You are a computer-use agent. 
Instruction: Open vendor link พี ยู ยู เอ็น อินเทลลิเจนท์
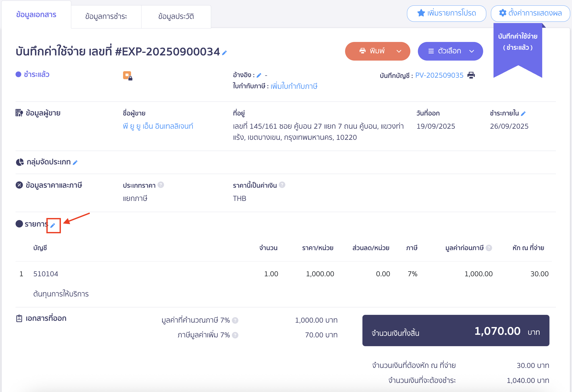pyautogui.click(x=158, y=126)
